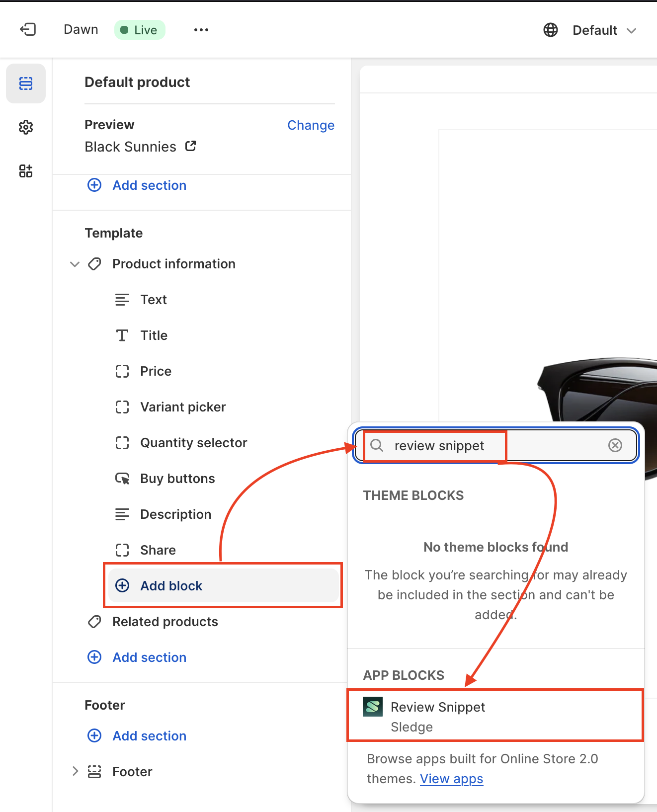
Task: Expand the Footer section
Action: click(75, 771)
